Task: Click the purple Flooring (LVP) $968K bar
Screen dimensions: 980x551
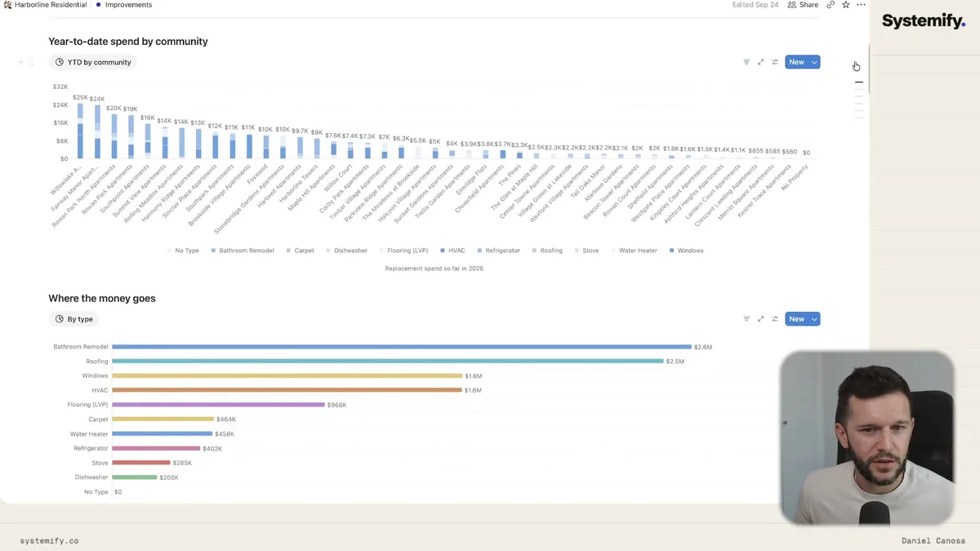Action: point(218,405)
